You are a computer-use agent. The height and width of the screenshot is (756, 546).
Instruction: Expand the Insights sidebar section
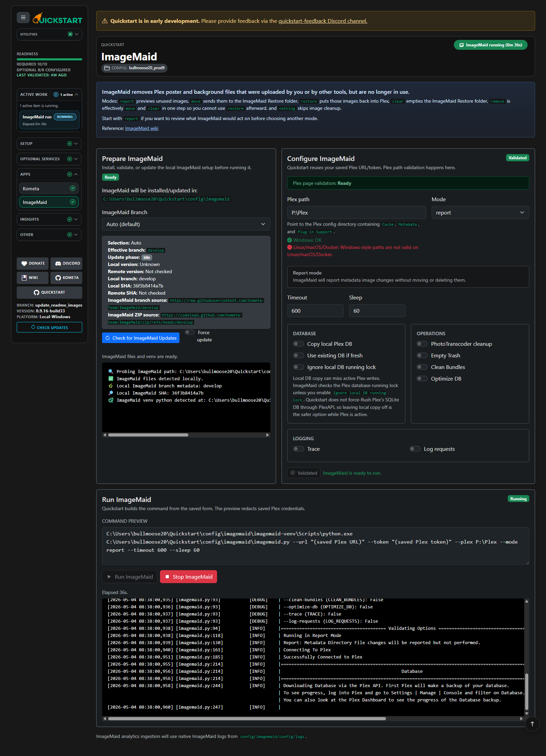pyautogui.click(x=49, y=219)
